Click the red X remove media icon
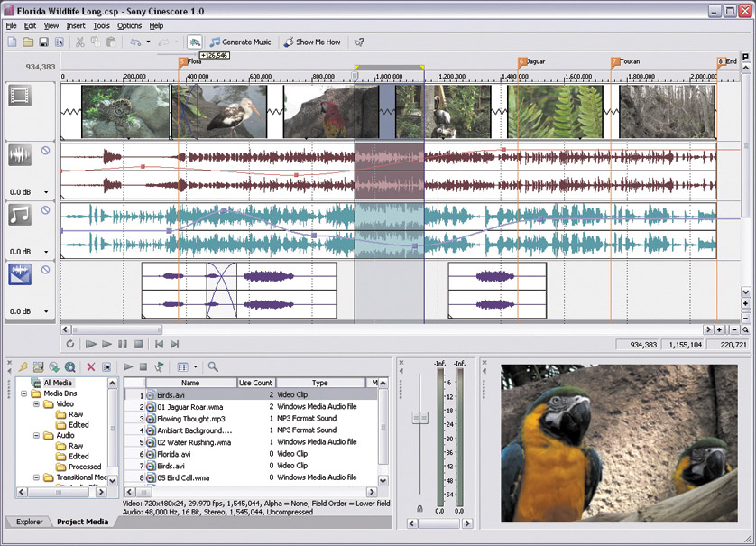Image resolution: width=756 pixels, height=546 pixels. pyautogui.click(x=91, y=367)
